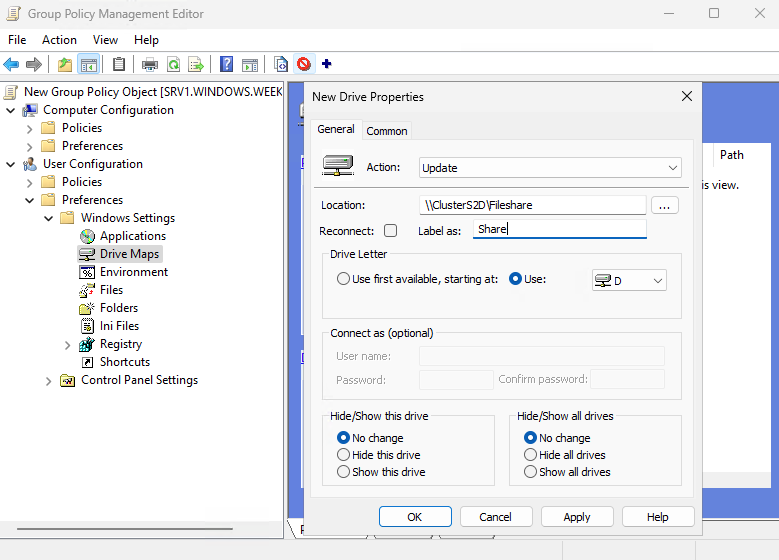This screenshot has height=560, width=779.
Task: Click the Applications tree icon
Action: 87,236
